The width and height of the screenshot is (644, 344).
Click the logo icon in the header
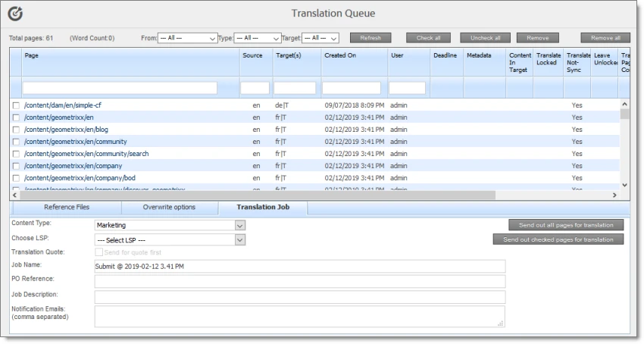tap(16, 14)
